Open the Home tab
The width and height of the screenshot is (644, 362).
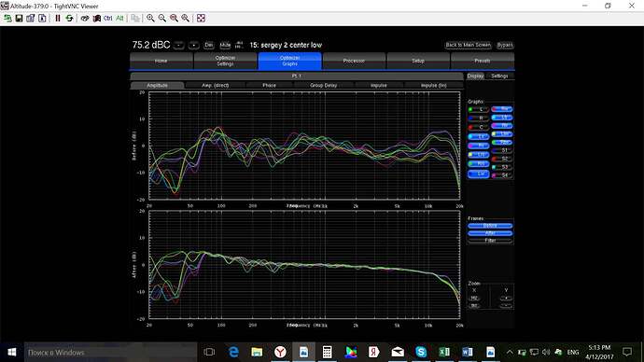coord(161,61)
